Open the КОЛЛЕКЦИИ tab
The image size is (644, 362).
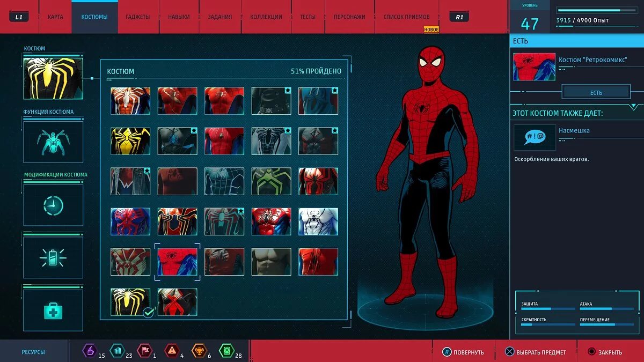[266, 17]
